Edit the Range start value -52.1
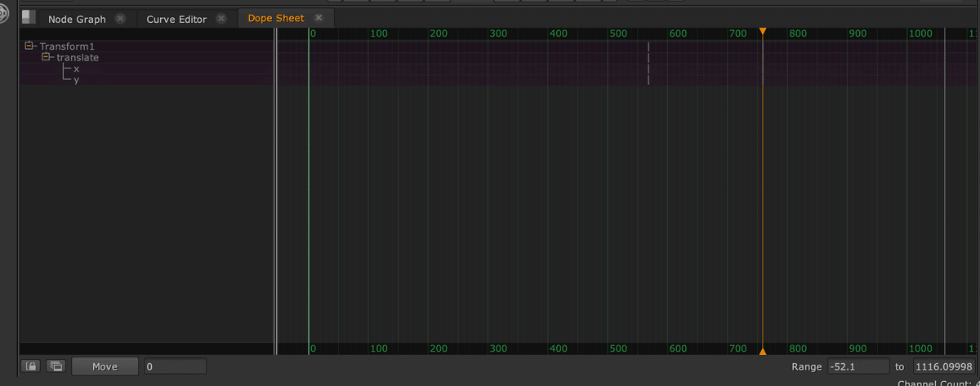The height and width of the screenshot is (386, 980). (x=858, y=366)
